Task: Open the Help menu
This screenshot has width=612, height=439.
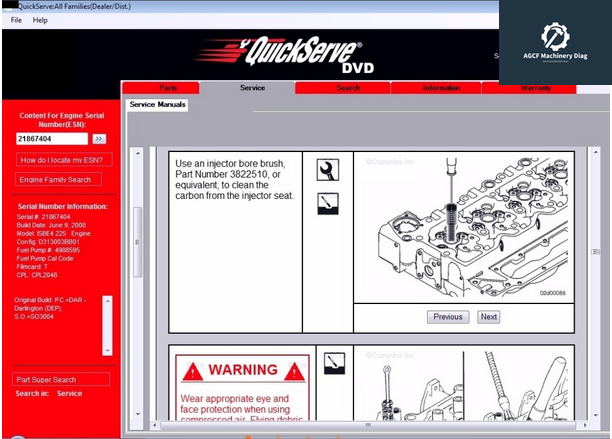Action: pyautogui.click(x=40, y=20)
